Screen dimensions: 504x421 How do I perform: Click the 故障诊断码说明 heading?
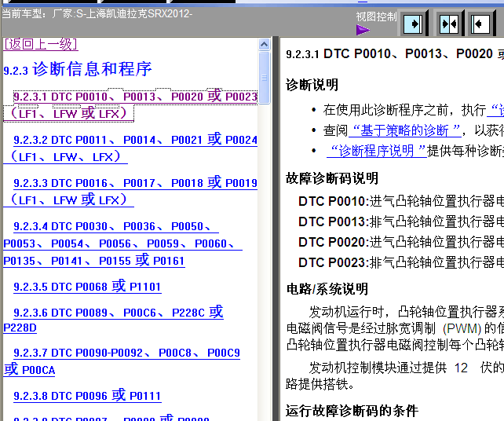[x=332, y=178]
